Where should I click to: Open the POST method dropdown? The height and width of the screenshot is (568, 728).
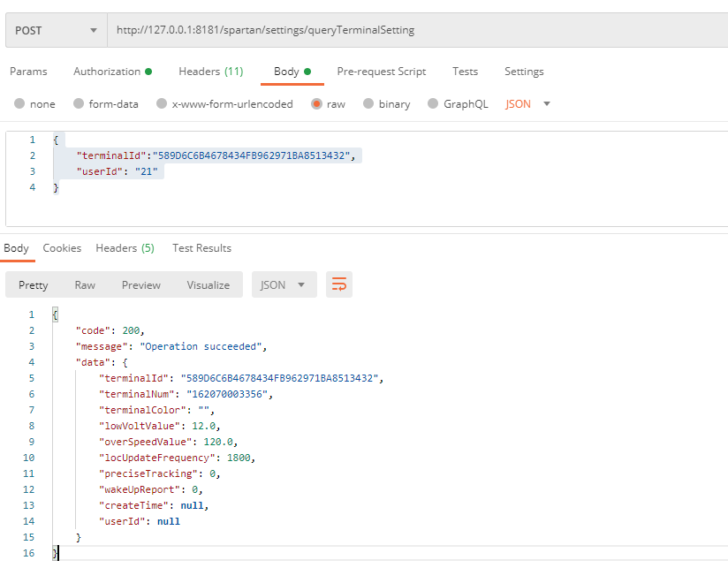[x=55, y=30]
